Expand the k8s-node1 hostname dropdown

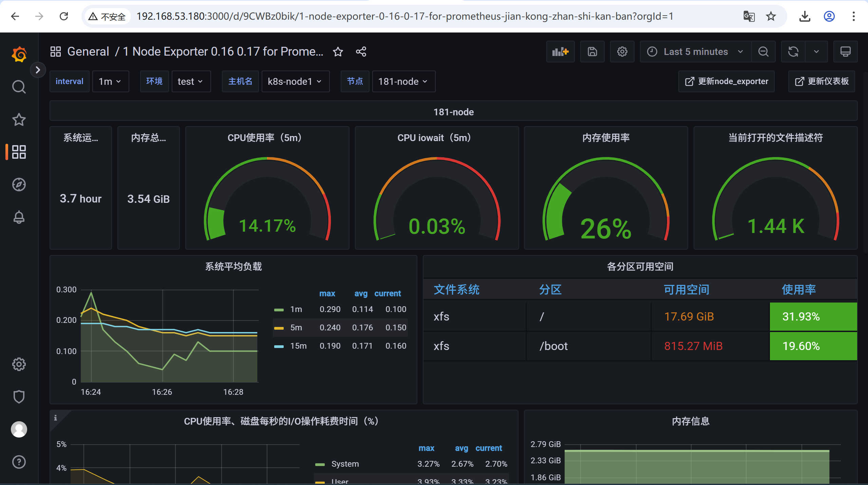pos(295,81)
